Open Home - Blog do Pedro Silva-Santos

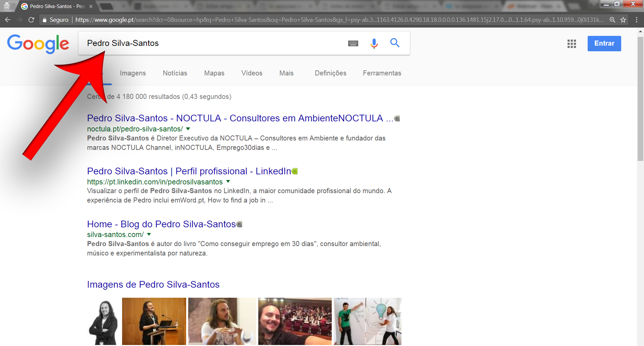pos(161,224)
